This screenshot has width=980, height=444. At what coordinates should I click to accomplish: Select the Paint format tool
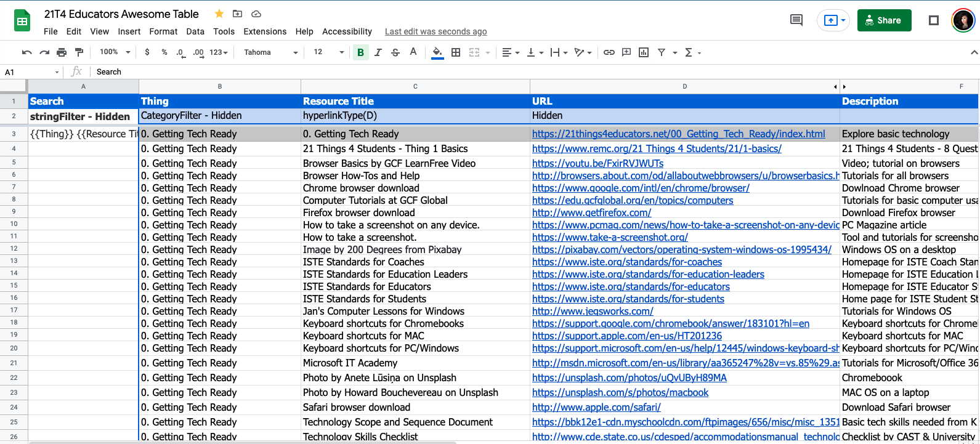[x=79, y=52]
